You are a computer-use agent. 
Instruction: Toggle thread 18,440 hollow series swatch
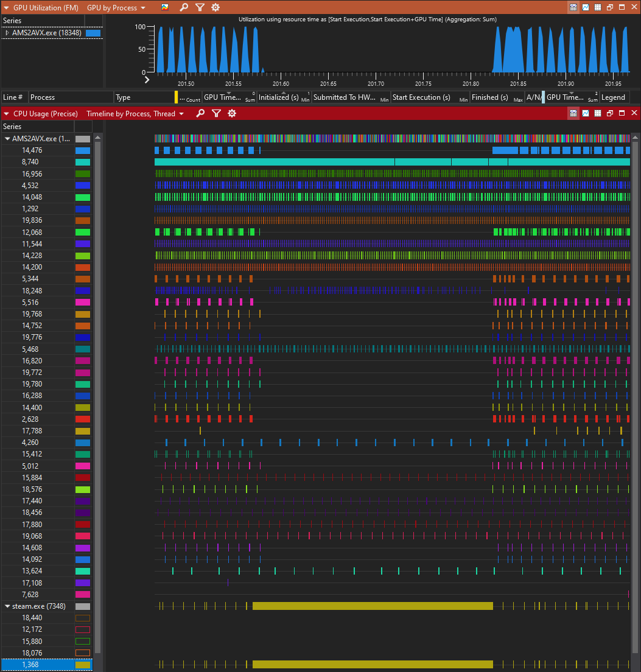pos(83,618)
